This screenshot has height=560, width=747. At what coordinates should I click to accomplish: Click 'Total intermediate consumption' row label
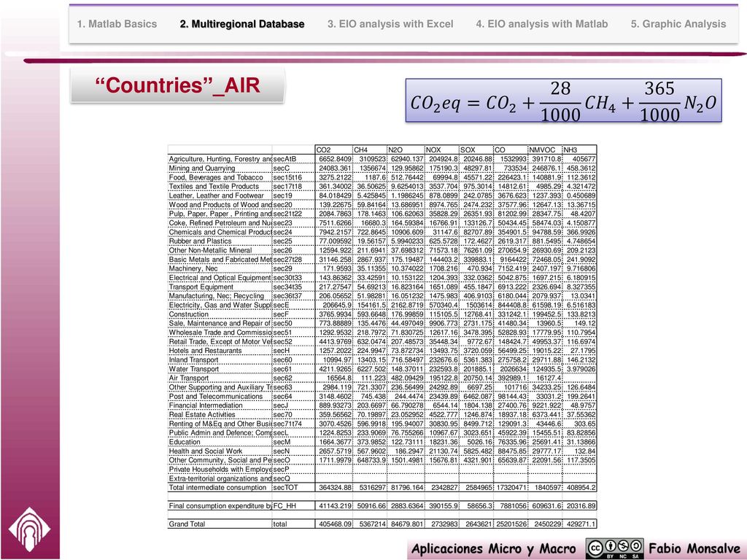217,488
